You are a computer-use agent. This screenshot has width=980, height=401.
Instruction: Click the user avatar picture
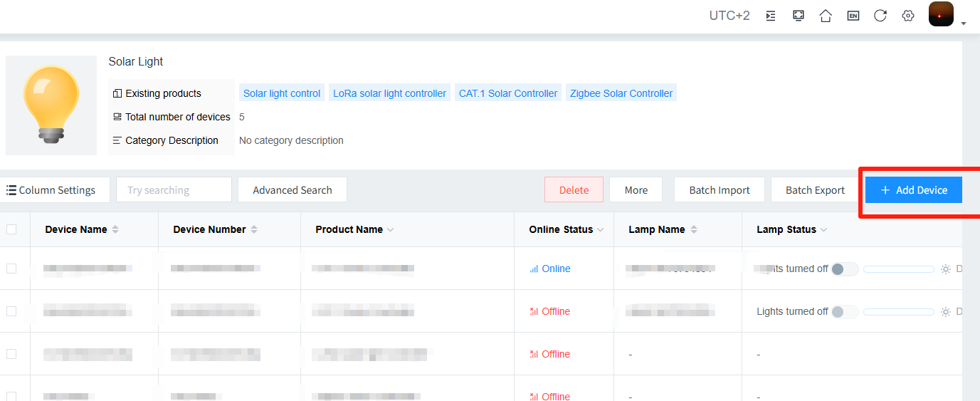tap(941, 14)
